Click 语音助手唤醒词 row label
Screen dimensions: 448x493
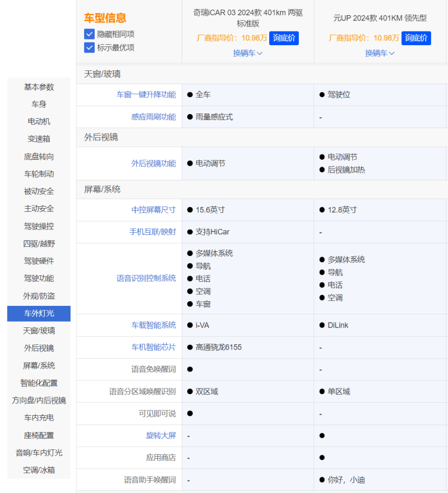click(150, 480)
